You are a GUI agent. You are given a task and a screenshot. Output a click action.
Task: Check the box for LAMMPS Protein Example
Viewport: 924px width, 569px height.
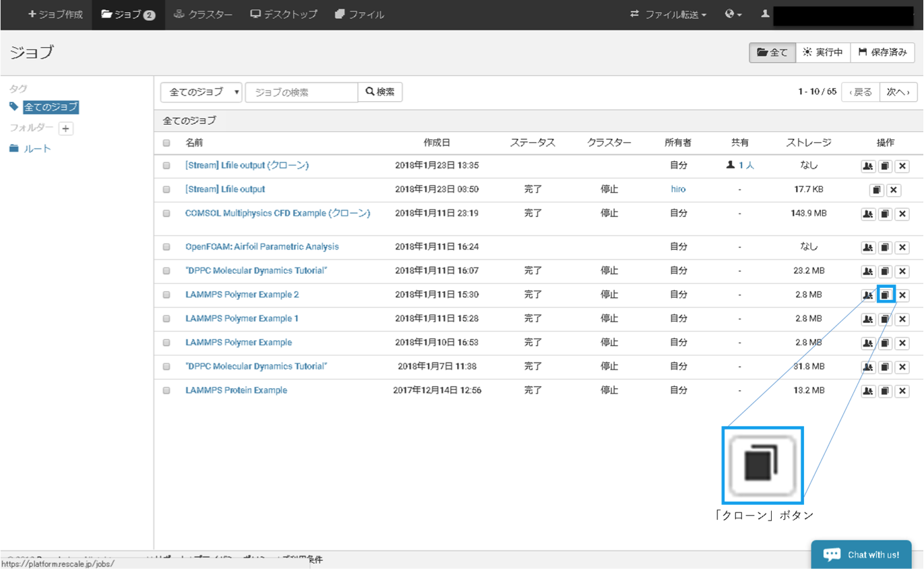166,390
